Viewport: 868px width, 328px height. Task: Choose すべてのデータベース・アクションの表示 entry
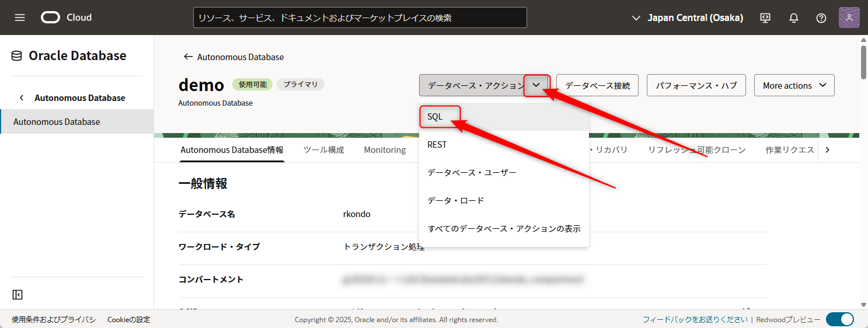pos(504,229)
